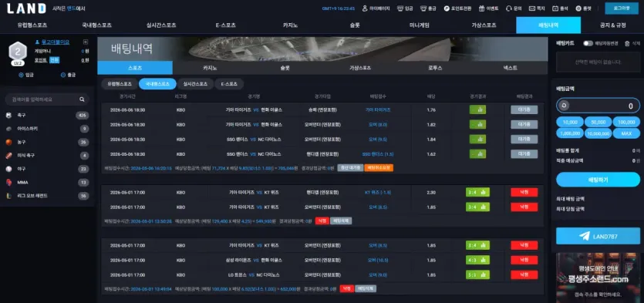Click the 출금 withdraw icon in top bar

(x=423, y=8)
